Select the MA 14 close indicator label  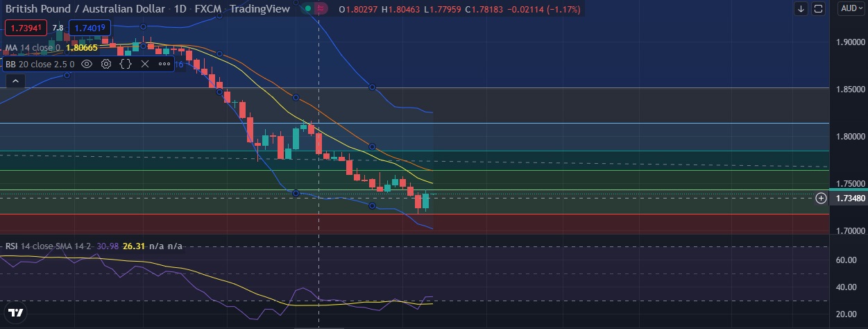[x=33, y=48]
